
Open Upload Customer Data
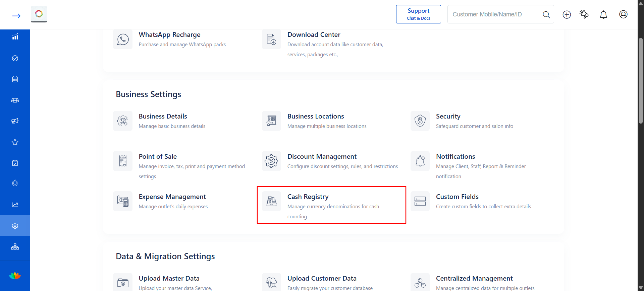(322, 278)
